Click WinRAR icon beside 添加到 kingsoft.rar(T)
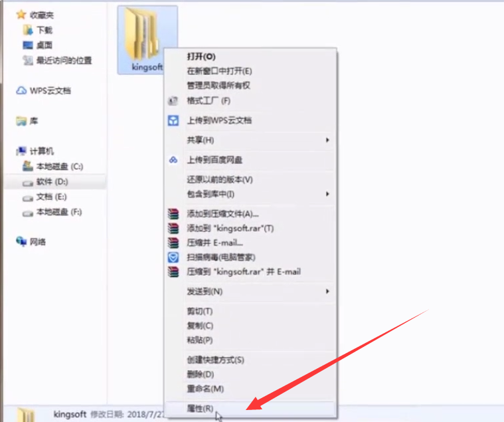The image size is (504, 422). pyautogui.click(x=173, y=229)
